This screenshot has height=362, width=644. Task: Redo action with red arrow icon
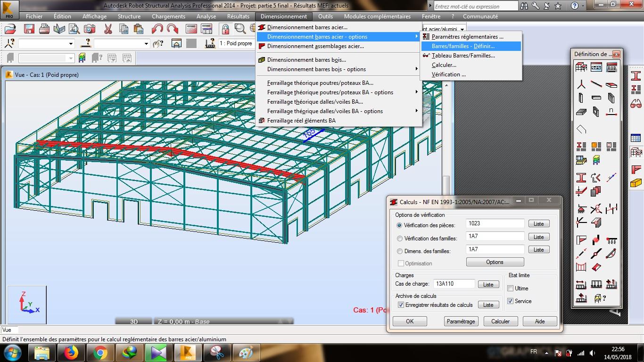pyautogui.click(x=172, y=29)
